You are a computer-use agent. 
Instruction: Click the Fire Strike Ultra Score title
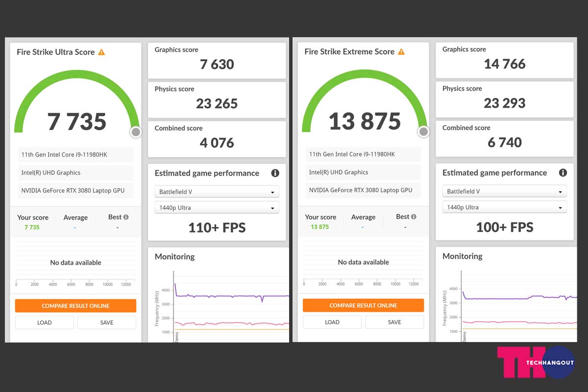click(x=56, y=52)
